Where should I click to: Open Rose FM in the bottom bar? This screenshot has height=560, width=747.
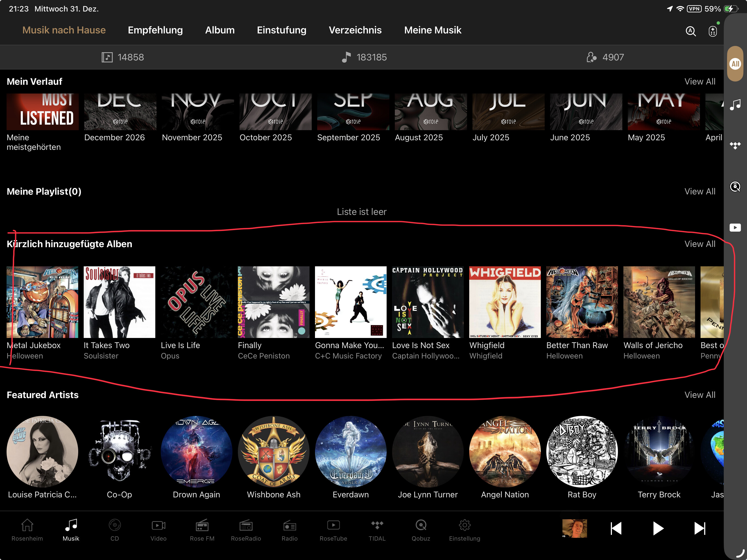[x=202, y=530]
